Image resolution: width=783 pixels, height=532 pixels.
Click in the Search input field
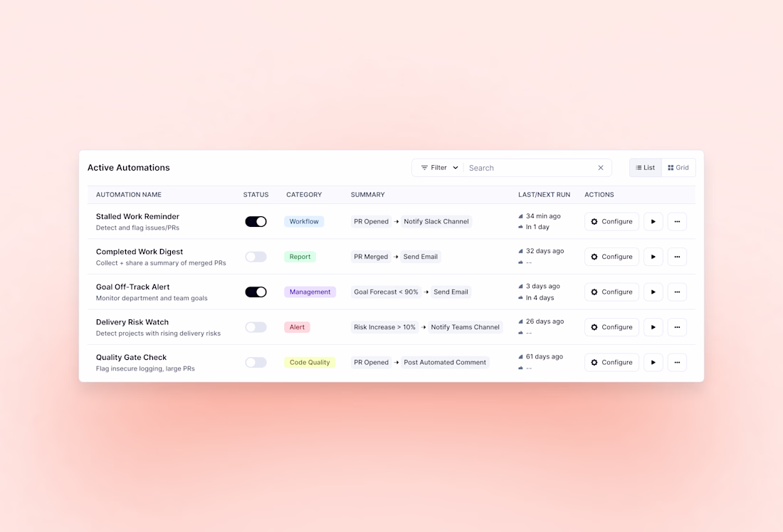coord(530,168)
